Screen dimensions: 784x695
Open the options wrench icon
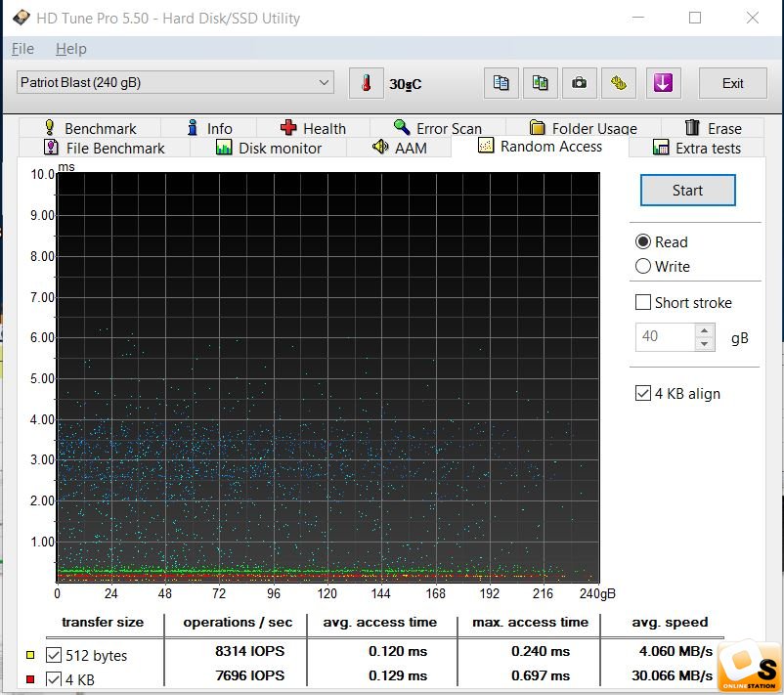(619, 83)
